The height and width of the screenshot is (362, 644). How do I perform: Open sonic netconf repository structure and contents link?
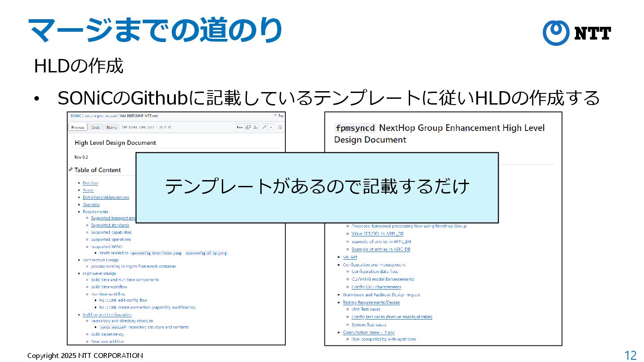(x=144, y=327)
